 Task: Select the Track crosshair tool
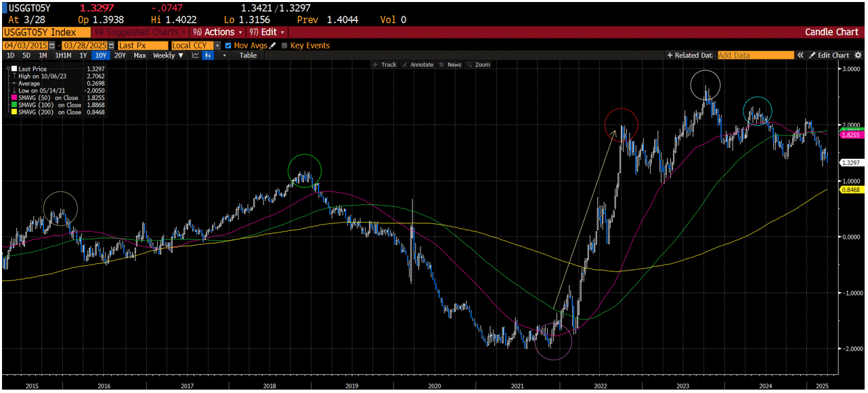tap(386, 64)
